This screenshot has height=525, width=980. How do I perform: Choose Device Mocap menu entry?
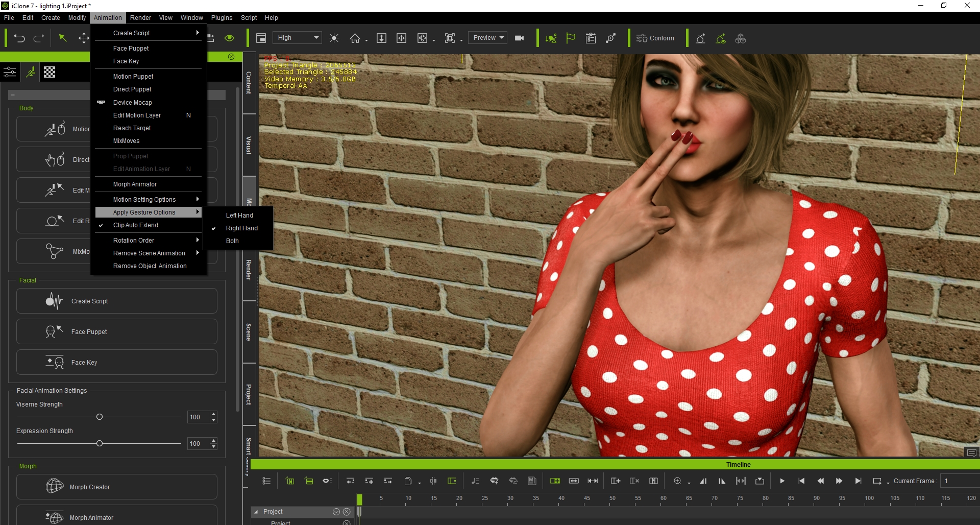tap(149, 103)
